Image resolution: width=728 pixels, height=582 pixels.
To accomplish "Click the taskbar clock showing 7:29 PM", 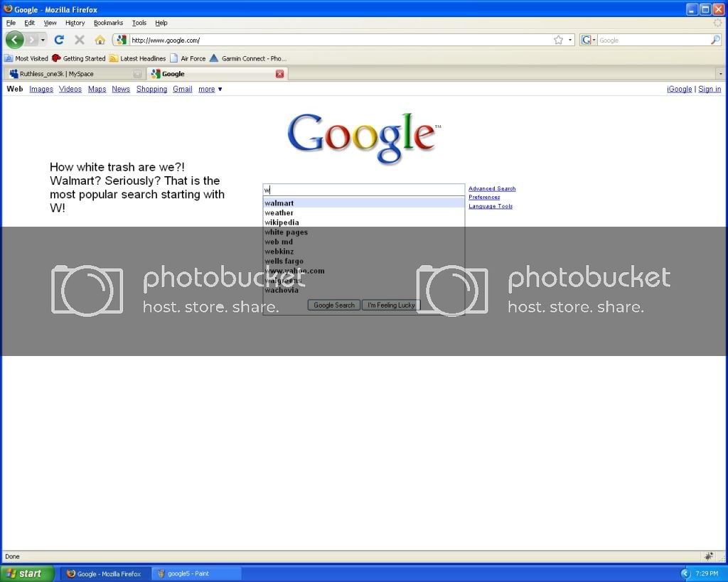I will tap(707, 574).
